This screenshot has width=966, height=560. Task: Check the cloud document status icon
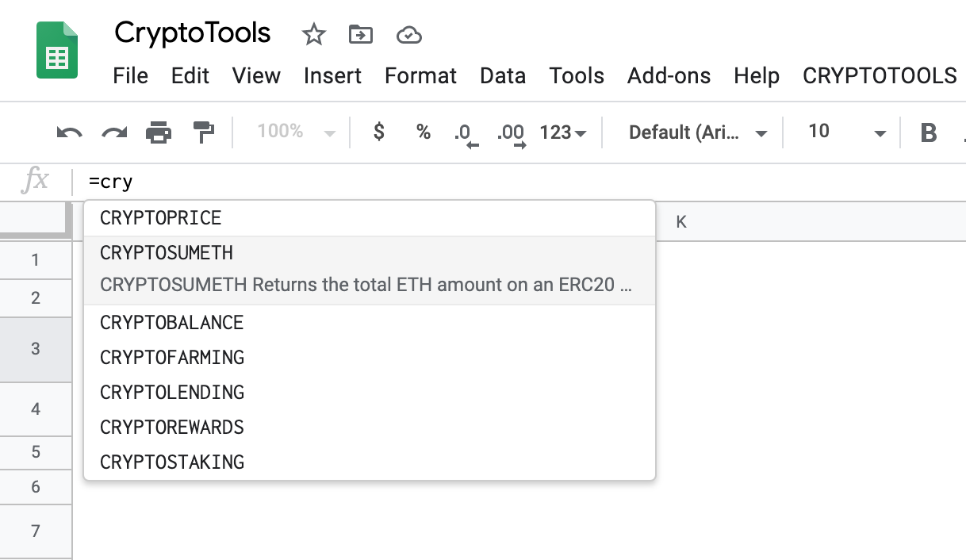[x=408, y=35]
